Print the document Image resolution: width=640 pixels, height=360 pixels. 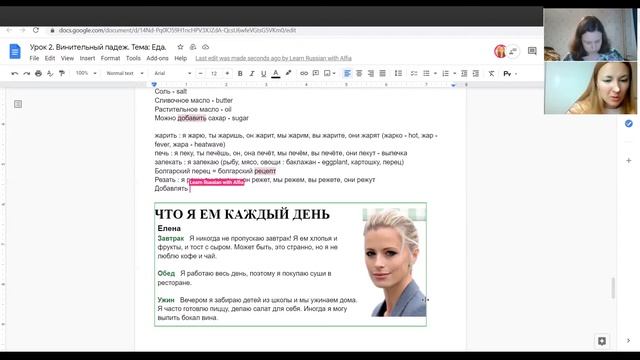[x=38, y=73]
